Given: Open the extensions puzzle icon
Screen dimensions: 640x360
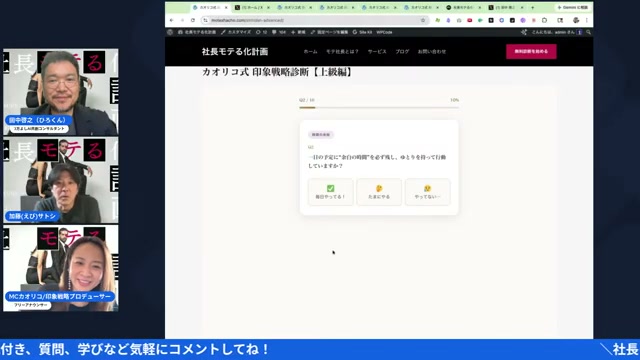Looking at the screenshot, I should [544, 20].
